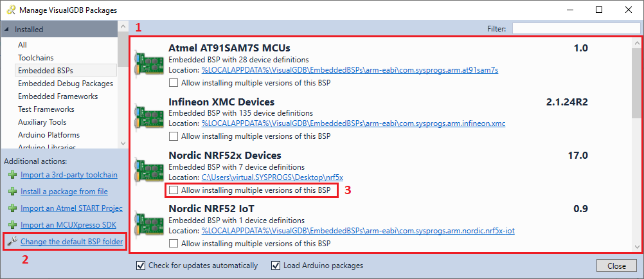Open the nrf5x Desktop location link
644x279 pixels.
(273, 177)
